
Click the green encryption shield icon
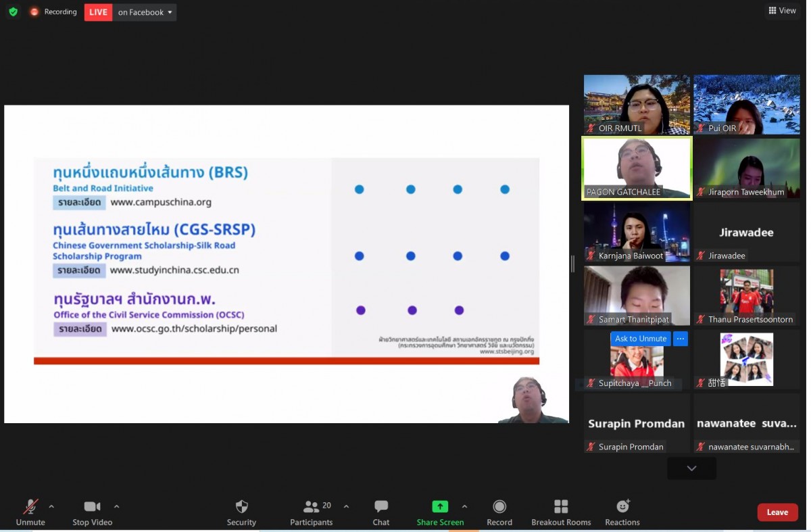pyautogui.click(x=13, y=12)
